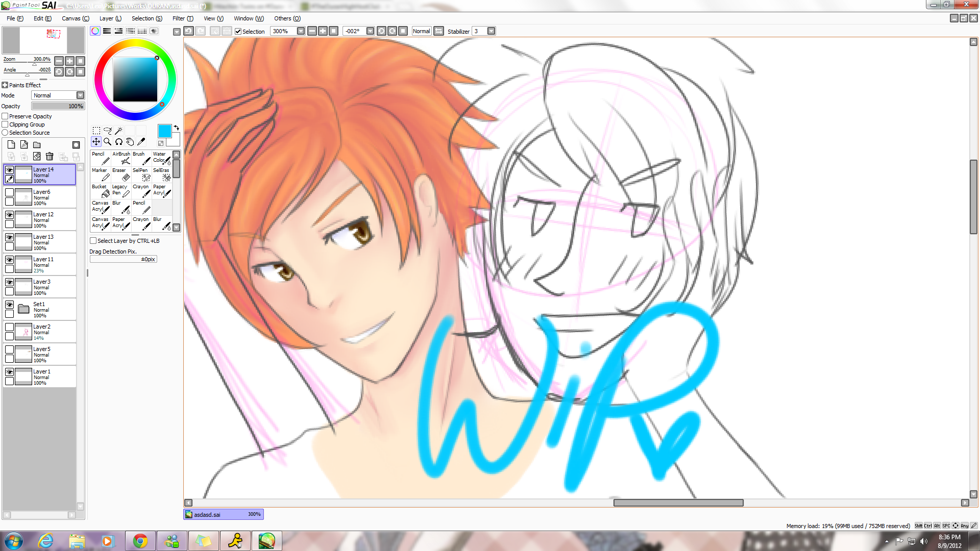Click the Normal view mode button
The image size is (980, 551).
coord(422,31)
